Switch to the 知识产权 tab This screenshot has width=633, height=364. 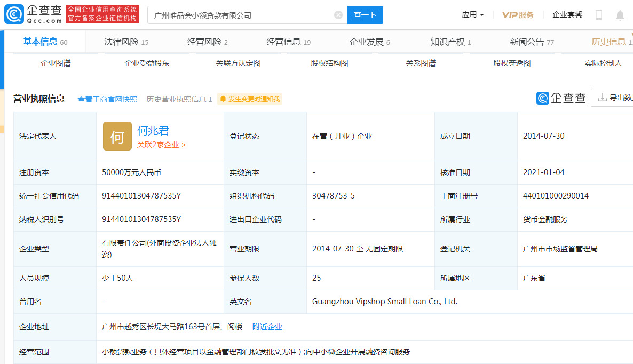(x=450, y=42)
